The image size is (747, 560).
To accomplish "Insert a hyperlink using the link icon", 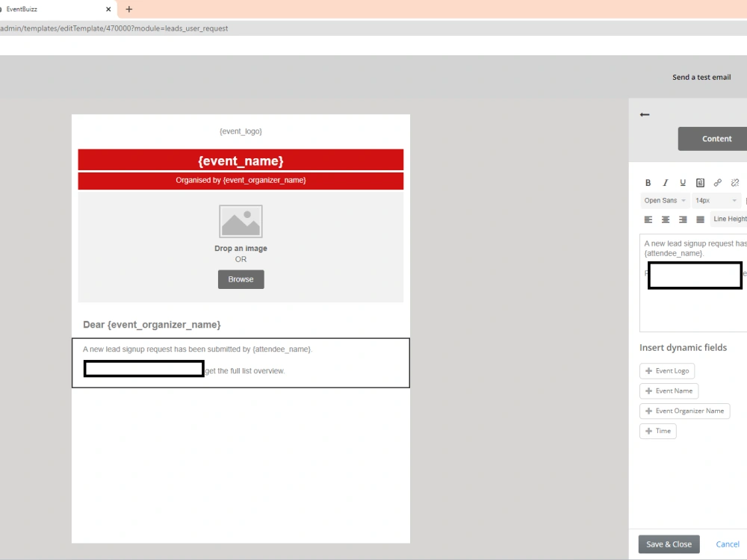I will coord(717,183).
